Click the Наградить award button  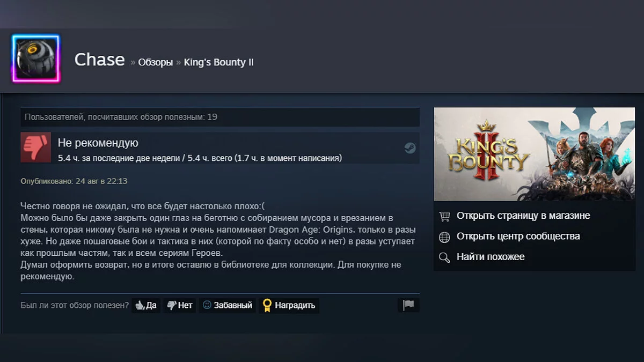coord(289,305)
